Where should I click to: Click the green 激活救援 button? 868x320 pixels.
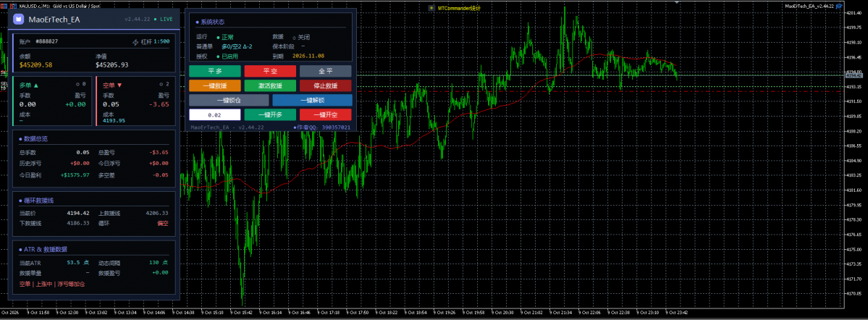pyautogui.click(x=270, y=86)
